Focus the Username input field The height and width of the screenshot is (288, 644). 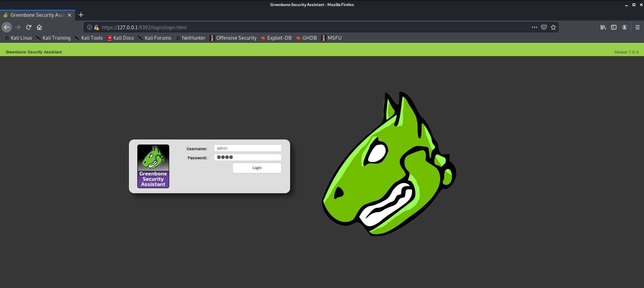247,148
